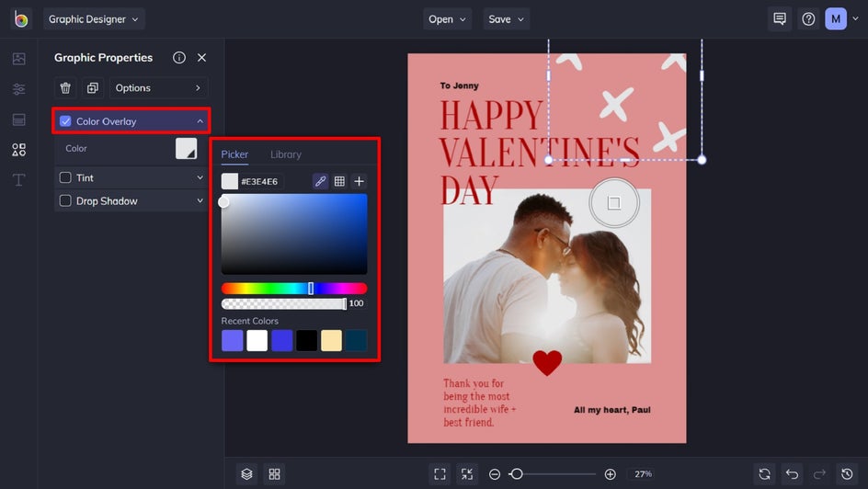Zoom in with the plus circle icon
The image size is (868, 489).
610,474
